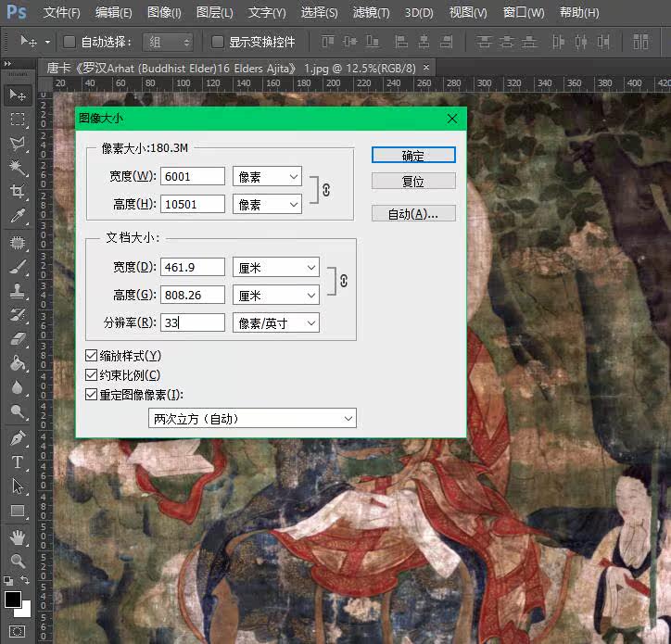Open the 图像(I) menu
This screenshot has height=644, width=671.
pos(164,12)
